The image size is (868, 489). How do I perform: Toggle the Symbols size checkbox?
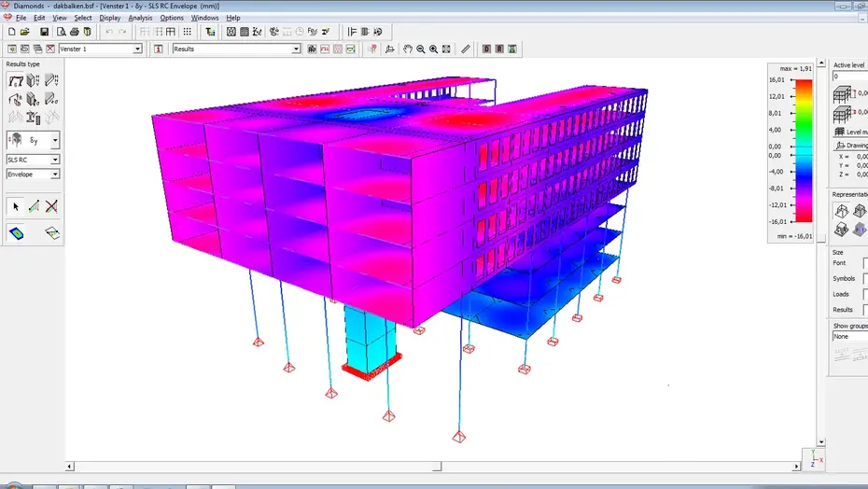coord(865,279)
